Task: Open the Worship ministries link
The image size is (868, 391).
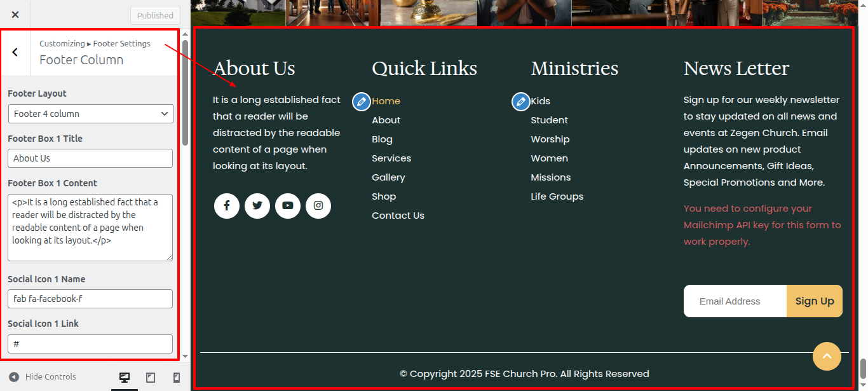Action: coord(550,139)
